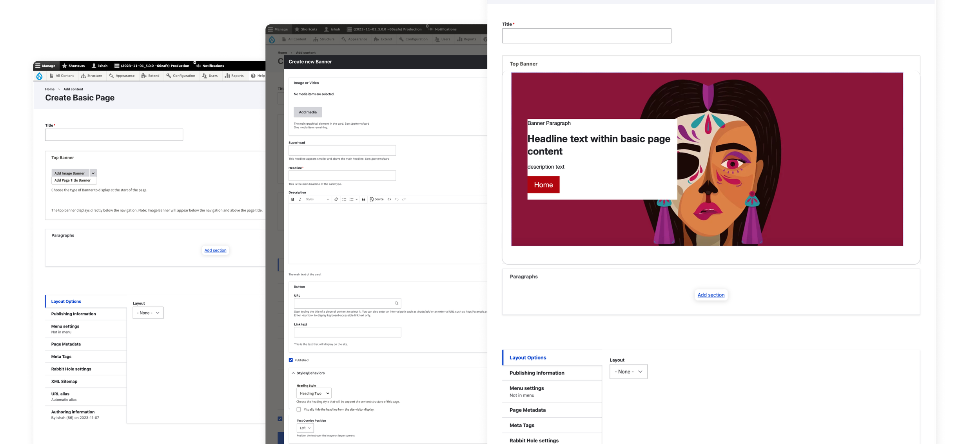Screen dimensions: 980x444
Task: Click into the Headline input field
Action: click(342, 175)
